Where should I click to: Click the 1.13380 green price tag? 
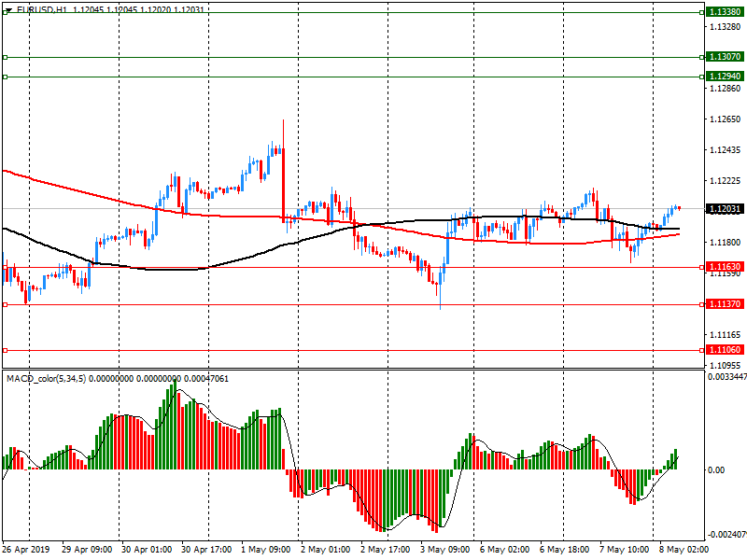pyautogui.click(x=724, y=11)
